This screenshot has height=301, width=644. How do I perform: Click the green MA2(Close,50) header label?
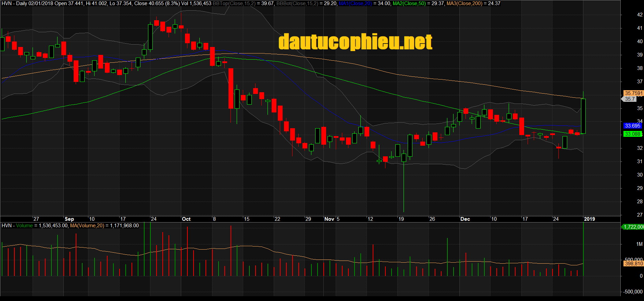[x=409, y=3]
